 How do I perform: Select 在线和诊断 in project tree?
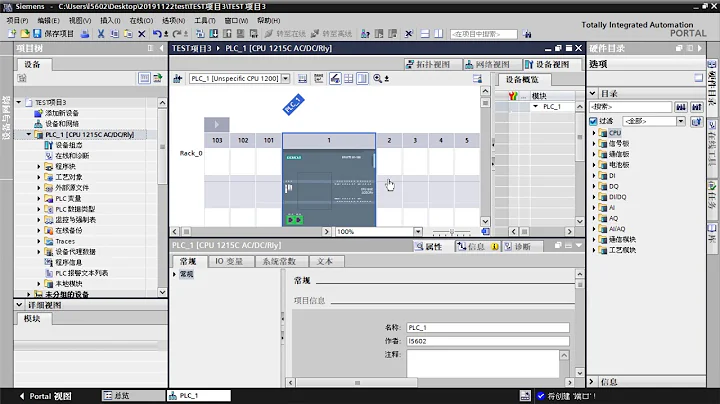(72, 156)
